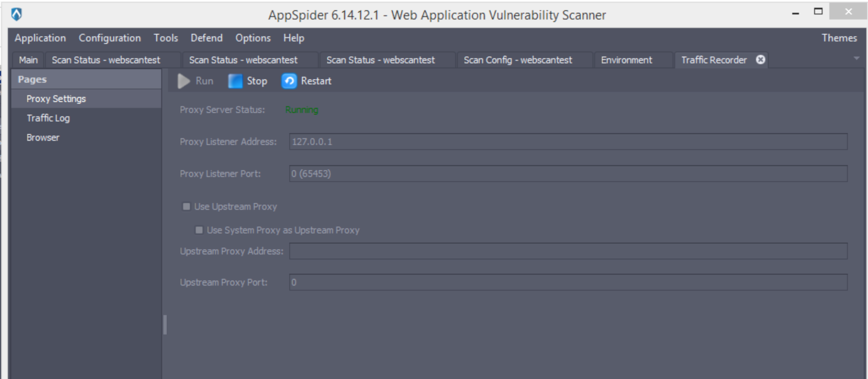This screenshot has width=868, height=379.
Task: Click the Upstream Proxy Address field
Action: click(x=568, y=251)
